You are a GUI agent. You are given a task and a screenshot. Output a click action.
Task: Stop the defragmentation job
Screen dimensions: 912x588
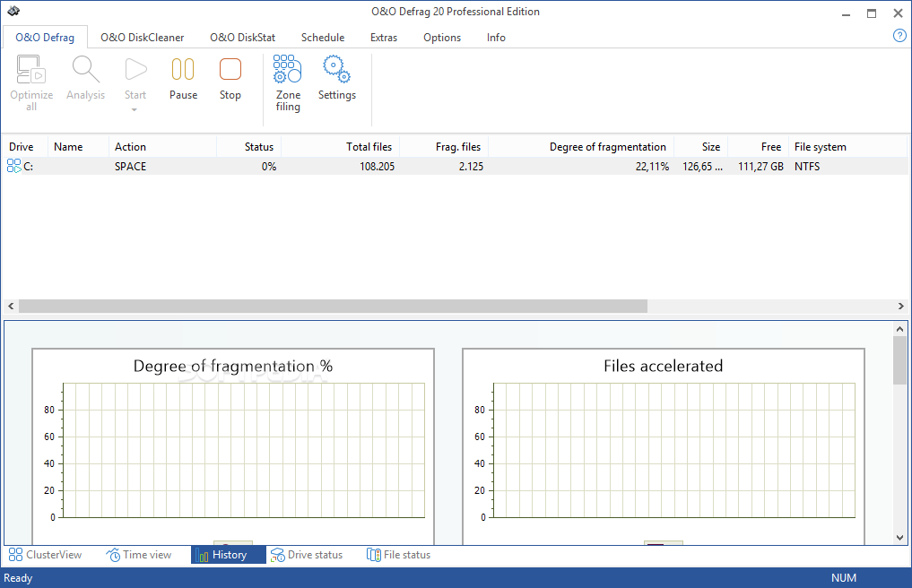pyautogui.click(x=230, y=69)
